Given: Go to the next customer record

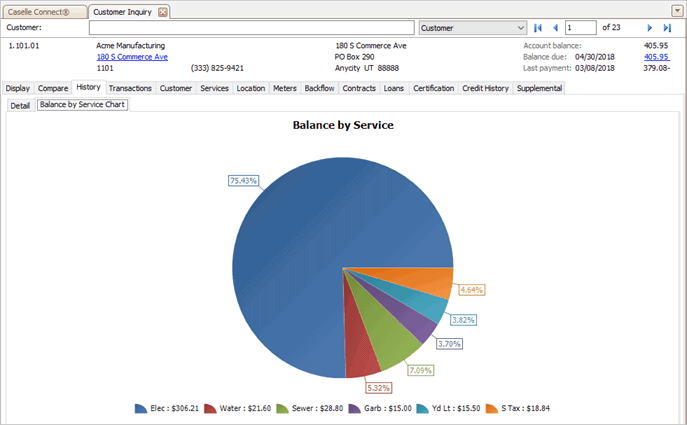Looking at the screenshot, I should [x=650, y=28].
